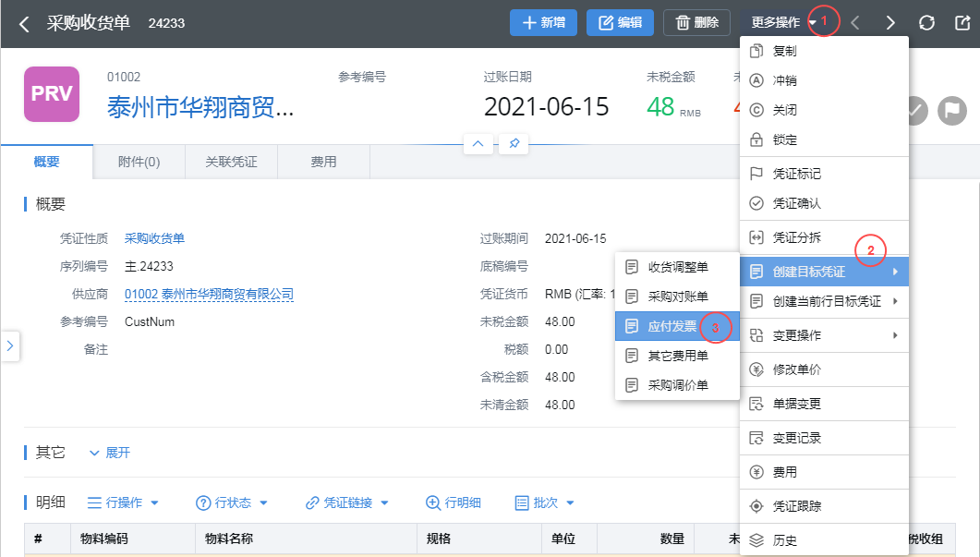Collapse header with the up chevron
Image resolution: width=980 pixels, height=557 pixels.
click(478, 143)
